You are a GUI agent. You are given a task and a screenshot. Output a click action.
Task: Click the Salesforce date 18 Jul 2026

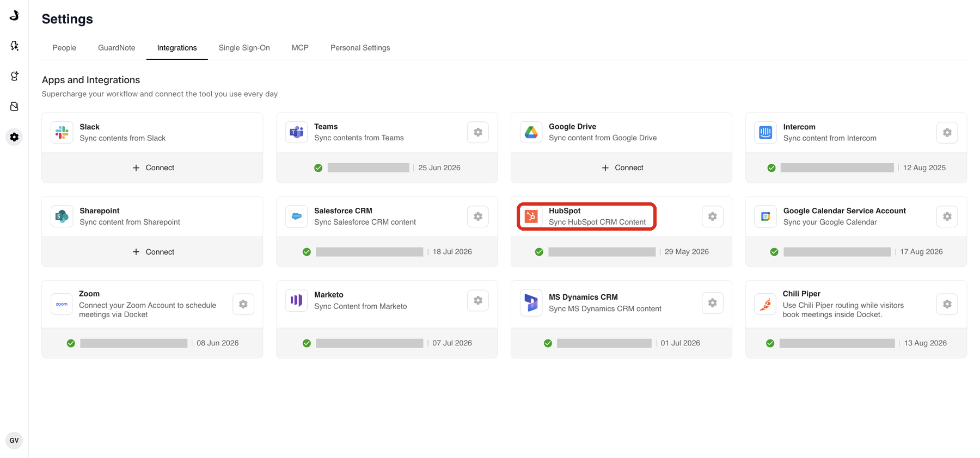(452, 252)
